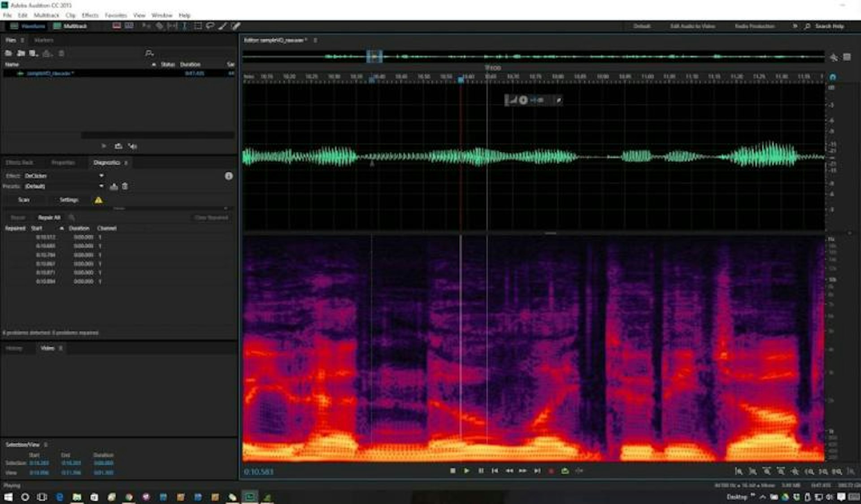
Task: Click the transport Play button
Action: [466, 471]
